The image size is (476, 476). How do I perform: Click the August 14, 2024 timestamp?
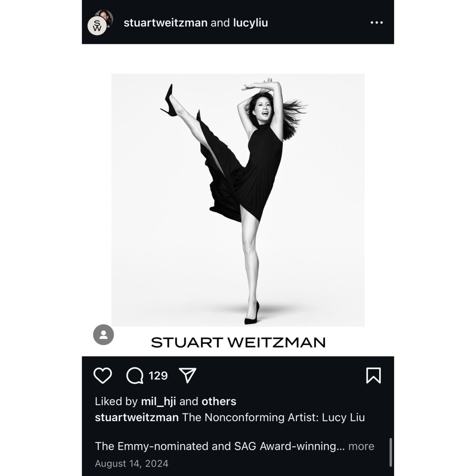pos(132,463)
